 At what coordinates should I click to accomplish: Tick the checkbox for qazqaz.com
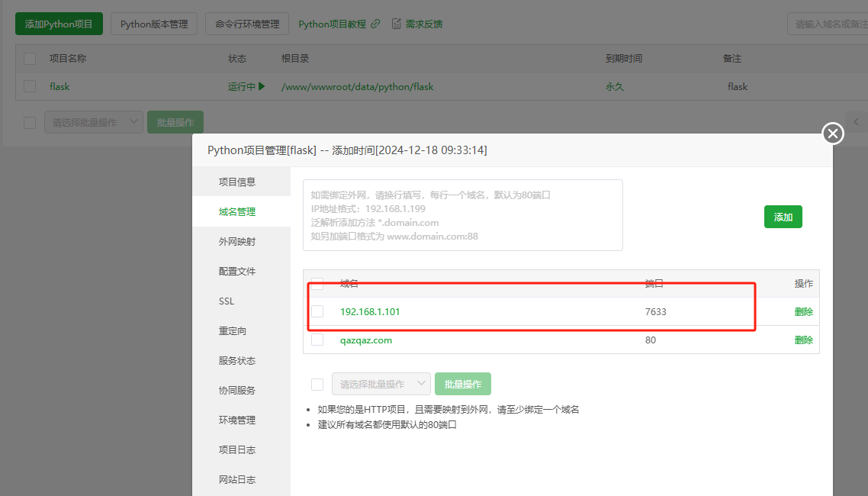317,340
